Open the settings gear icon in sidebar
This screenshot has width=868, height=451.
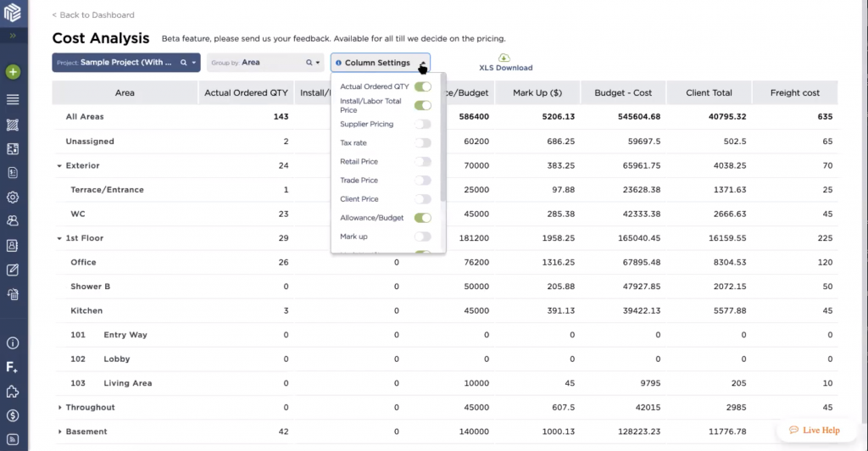[13, 197]
